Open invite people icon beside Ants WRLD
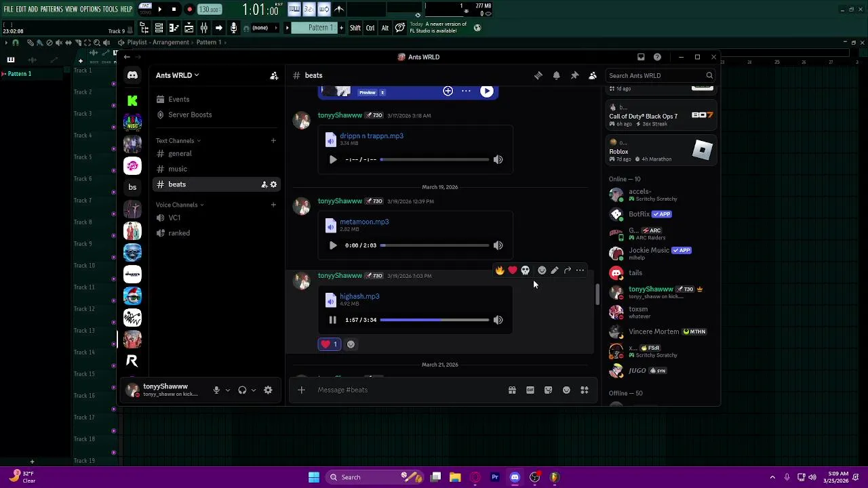The width and height of the screenshot is (868, 488). pyautogui.click(x=274, y=76)
